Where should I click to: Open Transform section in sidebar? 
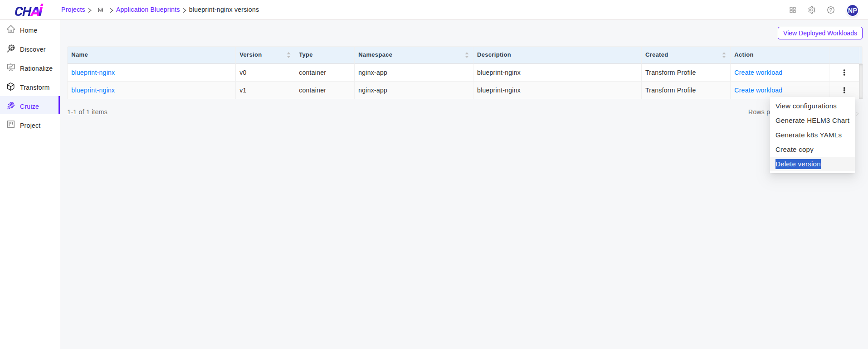34,87
